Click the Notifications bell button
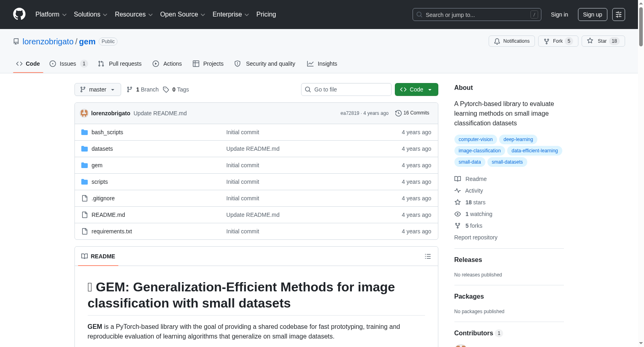The image size is (644, 347). [x=512, y=41]
